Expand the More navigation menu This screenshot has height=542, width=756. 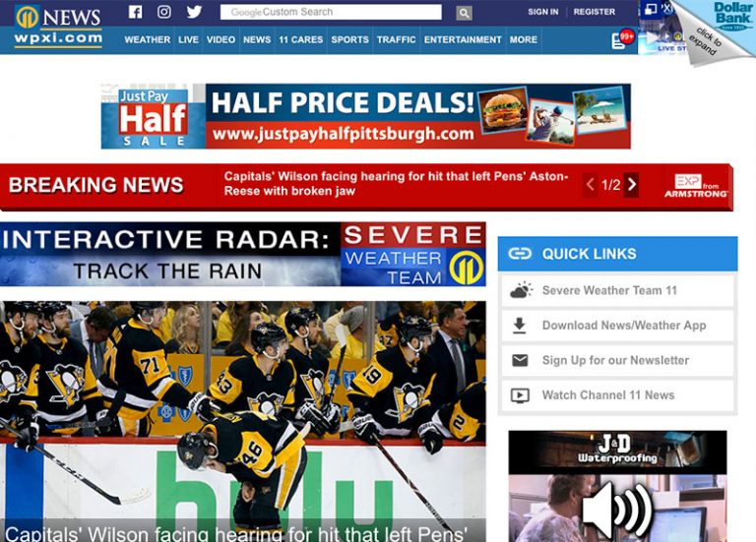(524, 40)
